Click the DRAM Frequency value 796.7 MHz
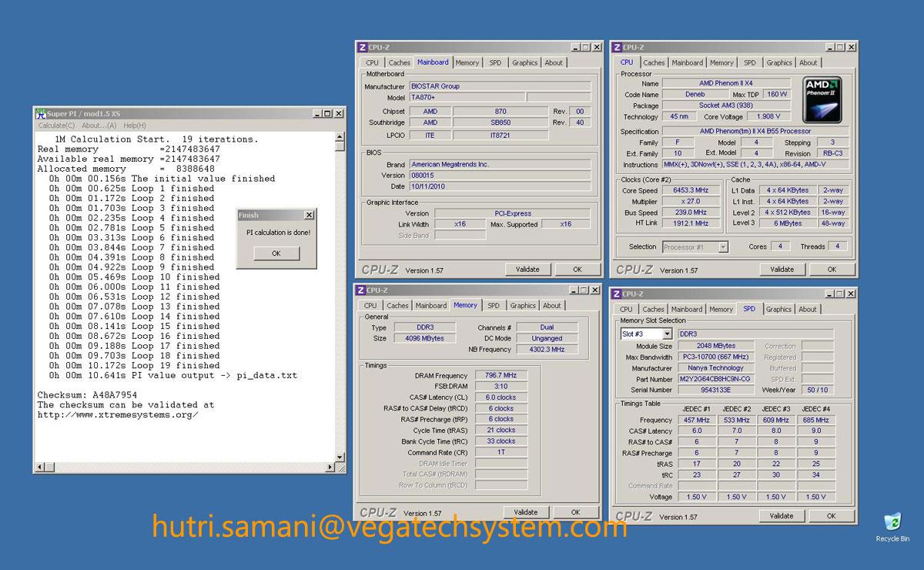Screen dimensions: 924x570 coord(500,375)
